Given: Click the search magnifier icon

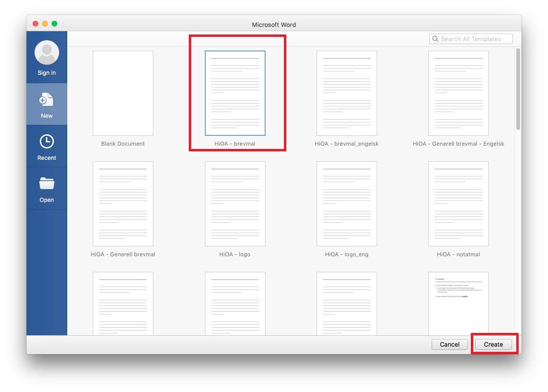Looking at the screenshot, I should click(435, 39).
